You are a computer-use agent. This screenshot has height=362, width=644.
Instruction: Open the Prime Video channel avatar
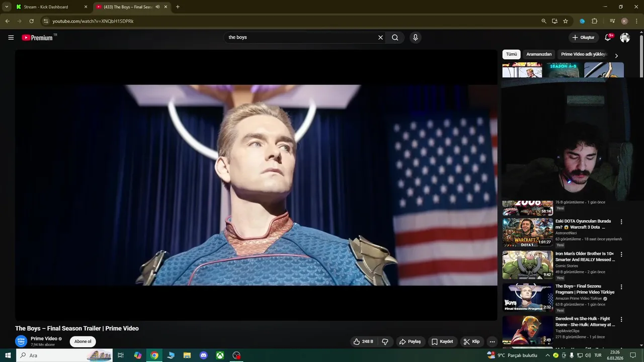tap(21, 341)
